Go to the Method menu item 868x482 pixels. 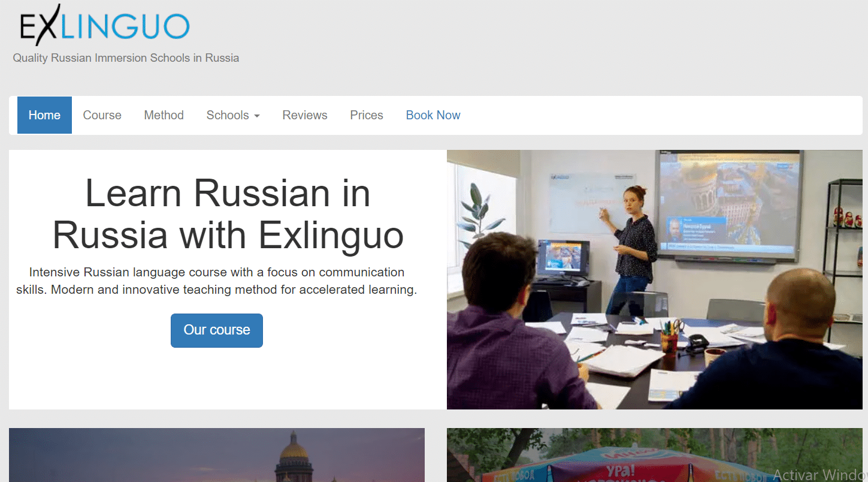click(164, 115)
